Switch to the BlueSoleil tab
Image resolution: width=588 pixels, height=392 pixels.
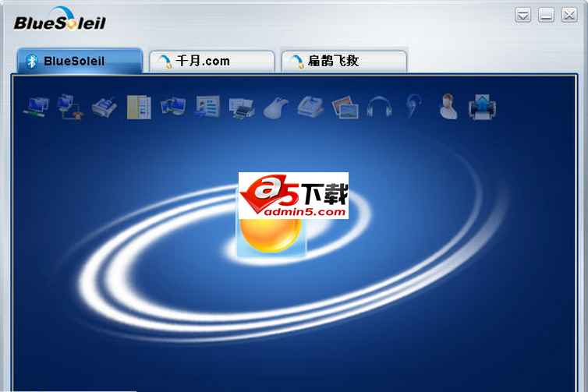pyautogui.click(x=80, y=61)
